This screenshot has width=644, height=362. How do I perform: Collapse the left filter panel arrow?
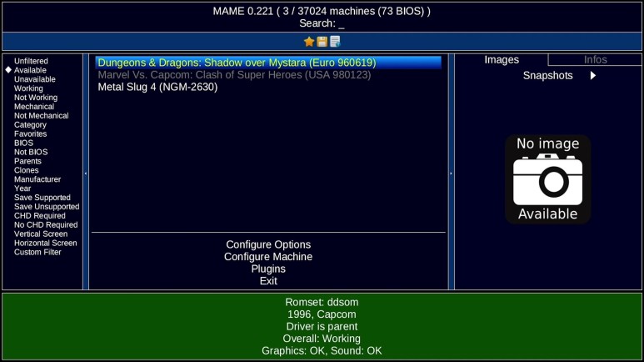pyautogui.click(x=86, y=173)
